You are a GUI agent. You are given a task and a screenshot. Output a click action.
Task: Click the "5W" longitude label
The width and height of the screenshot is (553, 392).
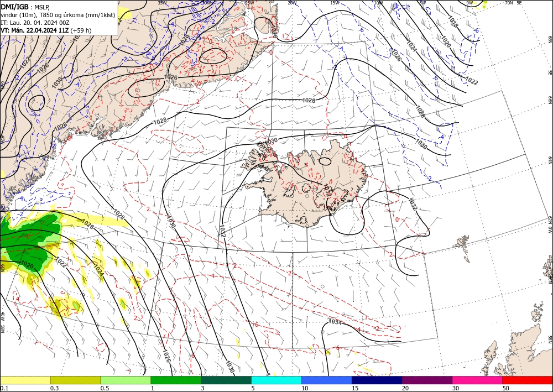(x=422, y=2)
